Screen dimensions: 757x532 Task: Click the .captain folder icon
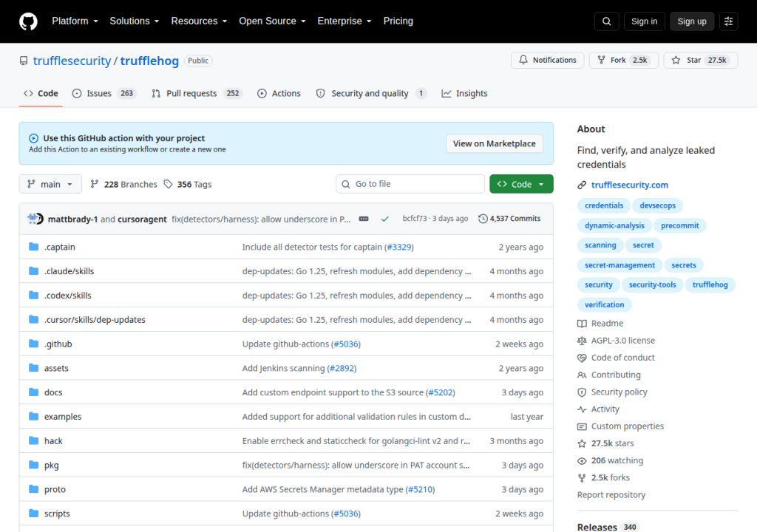33,247
